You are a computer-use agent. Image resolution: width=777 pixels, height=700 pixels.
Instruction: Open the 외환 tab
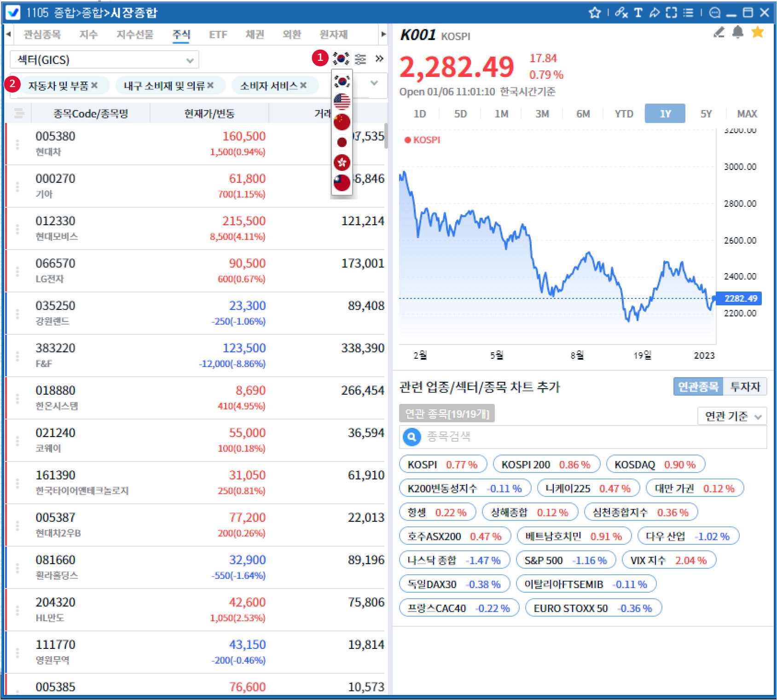pos(291,35)
